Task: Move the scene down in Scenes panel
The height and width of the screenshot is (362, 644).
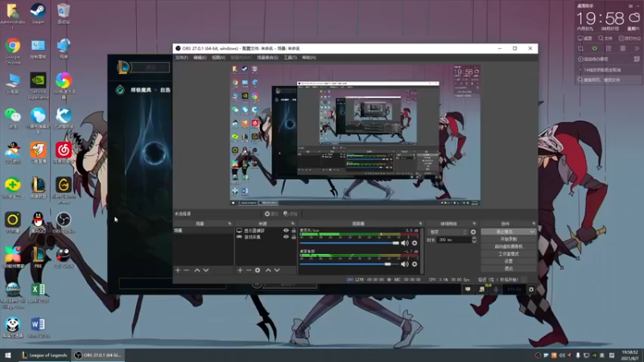Action: [206, 270]
